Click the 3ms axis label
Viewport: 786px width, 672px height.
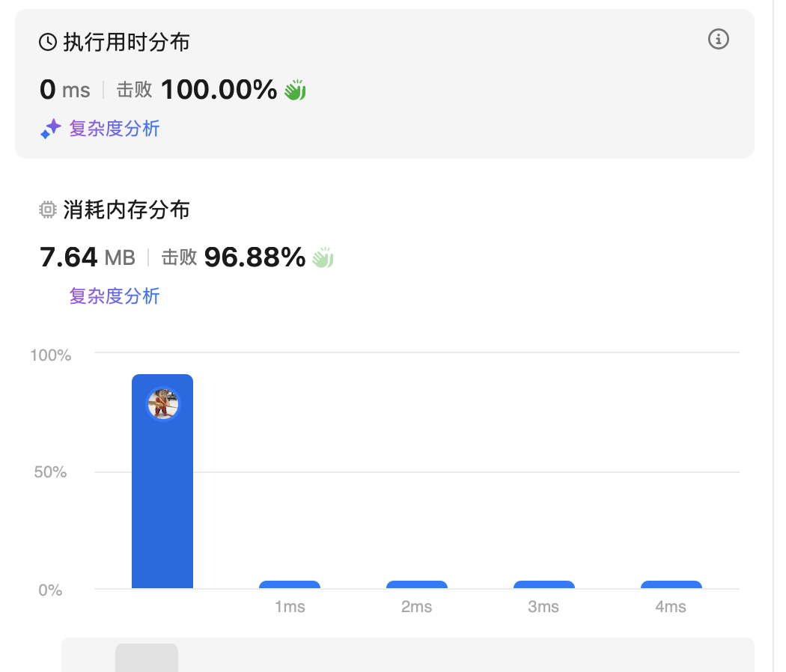click(543, 607)
